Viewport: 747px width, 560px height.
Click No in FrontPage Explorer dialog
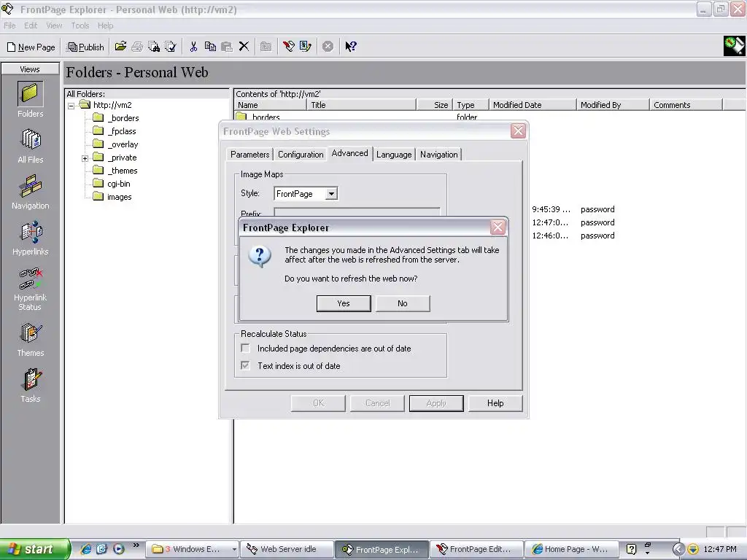coord(403,303)
